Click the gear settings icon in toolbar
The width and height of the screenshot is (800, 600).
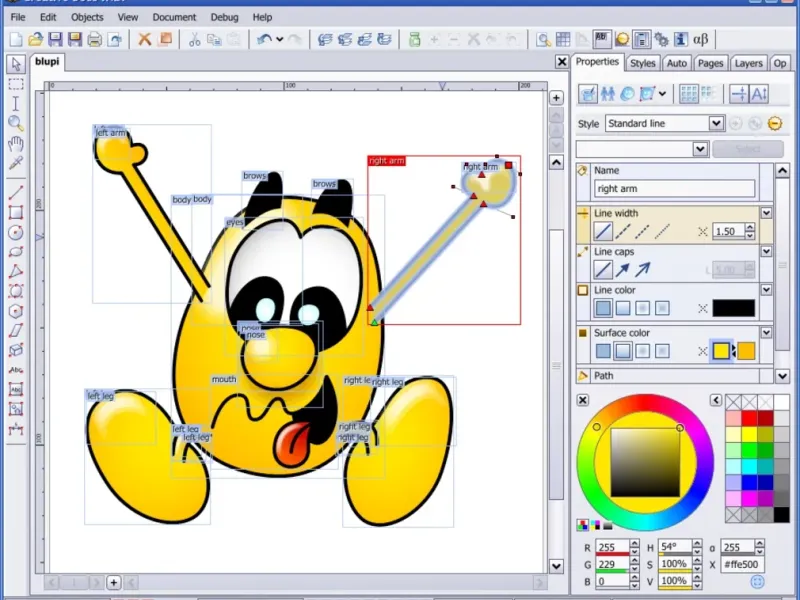click(x=661, y=39)
